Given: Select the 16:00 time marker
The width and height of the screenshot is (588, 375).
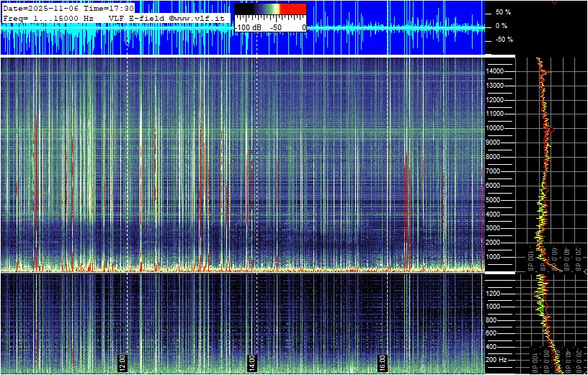Looking at the screenshot, I should pos(382,361).
